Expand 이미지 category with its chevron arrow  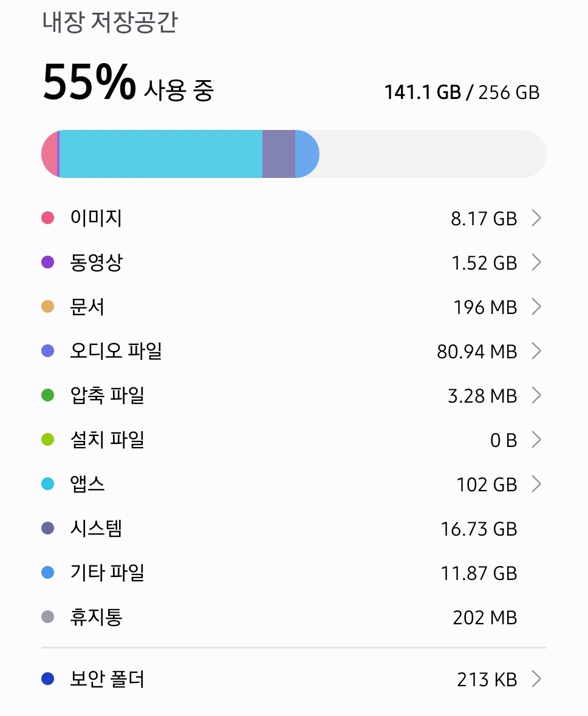pyautogui.click(x=536, y=218)
